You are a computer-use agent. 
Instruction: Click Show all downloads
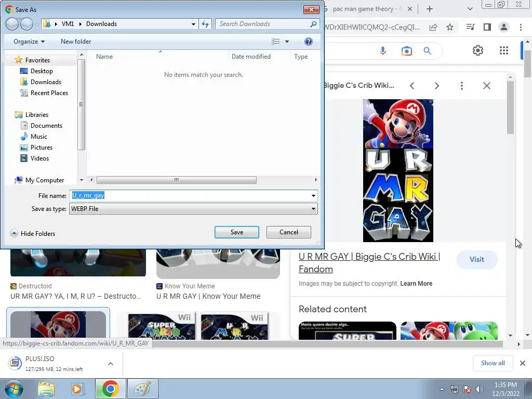(x=493, y=363)
